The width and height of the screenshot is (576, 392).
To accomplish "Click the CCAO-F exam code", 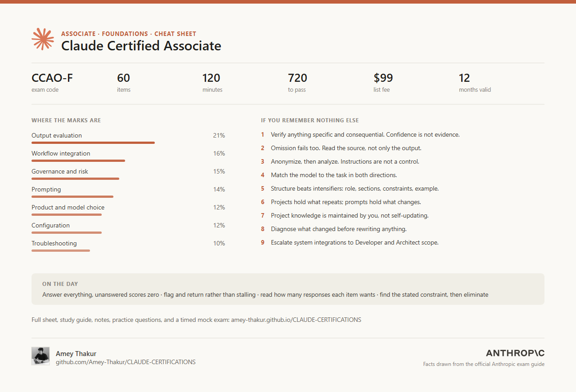I will (x=52, y=78).
